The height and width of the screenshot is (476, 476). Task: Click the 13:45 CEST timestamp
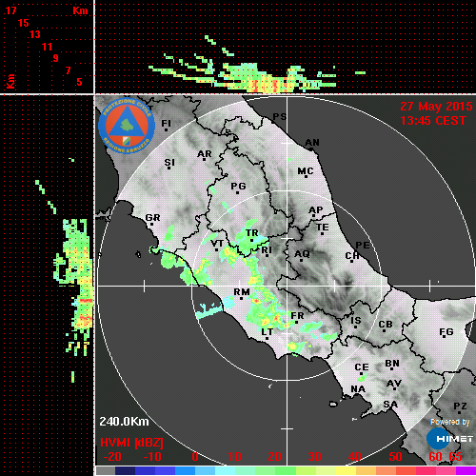tap(433, 121)
